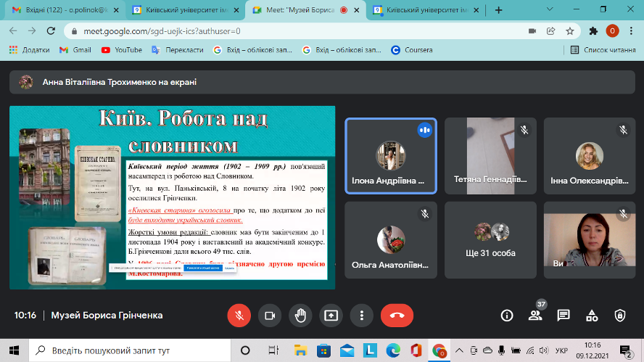Viewport: 644px width, 362px height.
Task: Open the activities panel icon
Action: [x=592, y=316]
